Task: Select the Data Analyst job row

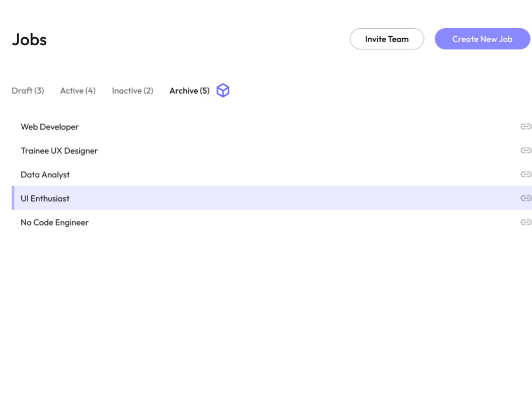Action: (45, 174)
